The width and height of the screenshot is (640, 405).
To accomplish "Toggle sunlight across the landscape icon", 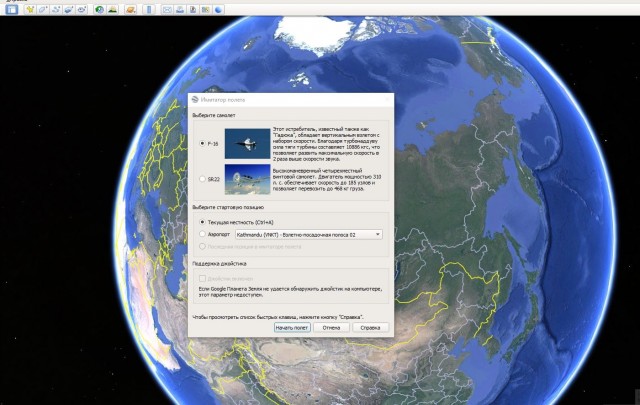I will (112, 9).
